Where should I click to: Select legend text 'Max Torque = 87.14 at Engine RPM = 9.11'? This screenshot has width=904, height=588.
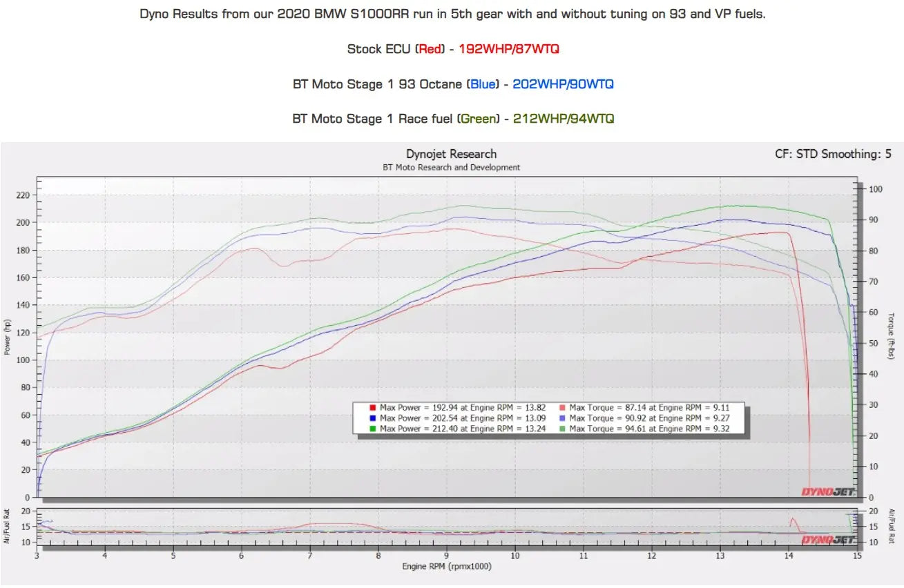650,408
